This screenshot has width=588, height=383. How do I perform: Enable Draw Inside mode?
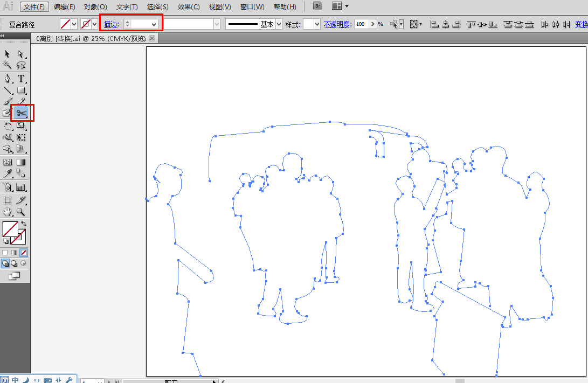point(23,263)
